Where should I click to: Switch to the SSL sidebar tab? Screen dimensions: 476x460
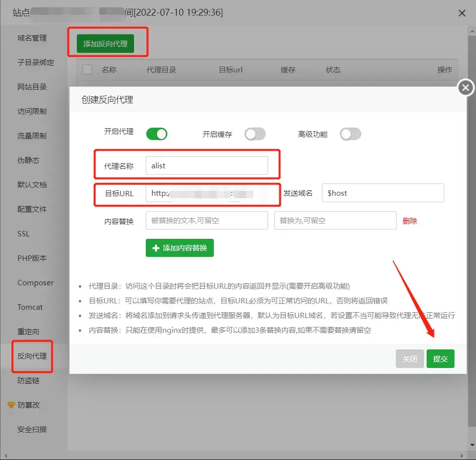pyautogui.click(x=23, y=234)
